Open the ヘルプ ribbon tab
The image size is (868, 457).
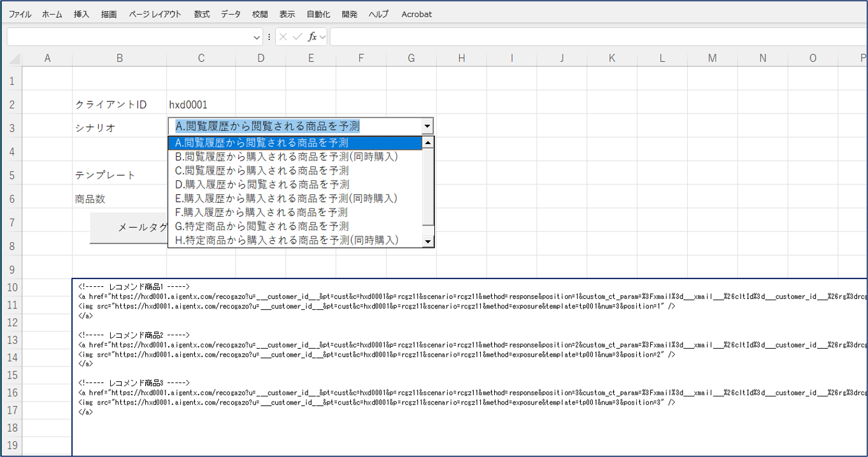[379, 14]
